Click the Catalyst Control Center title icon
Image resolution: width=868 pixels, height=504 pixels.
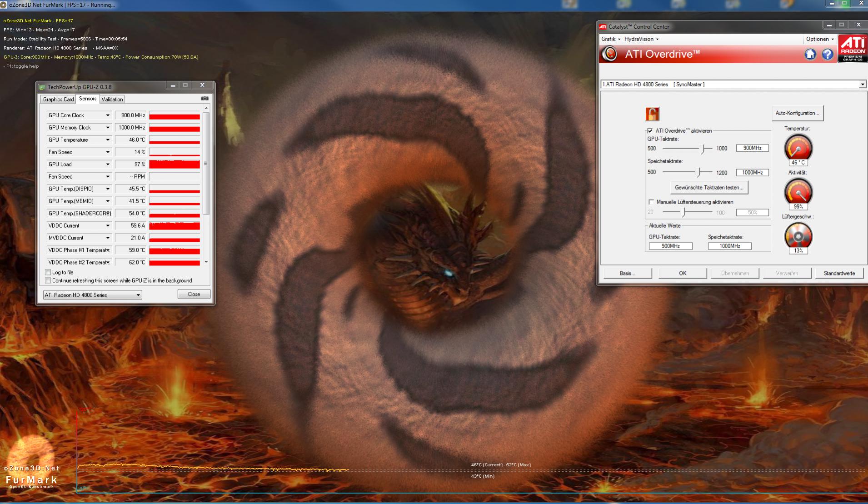coord(603,27)
